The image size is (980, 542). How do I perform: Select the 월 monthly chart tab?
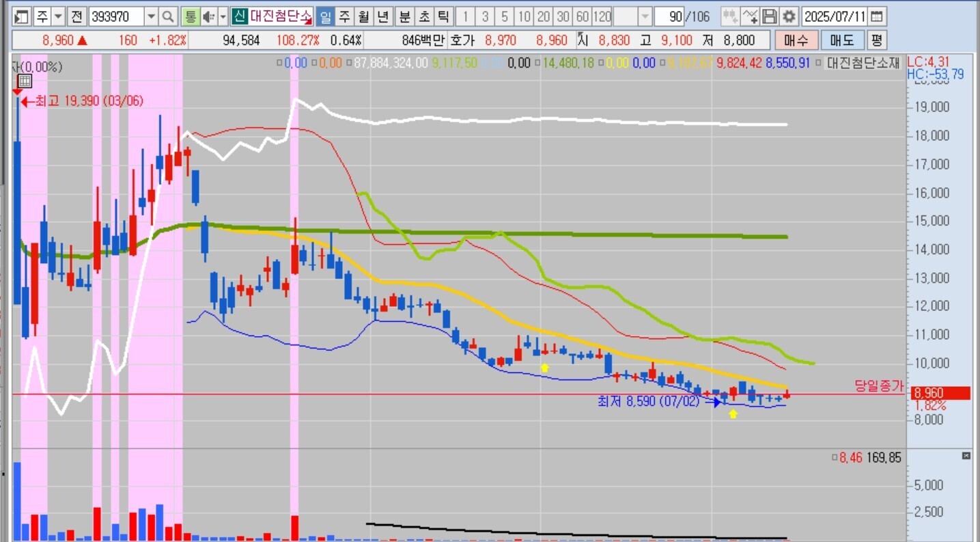coord(364,16)
